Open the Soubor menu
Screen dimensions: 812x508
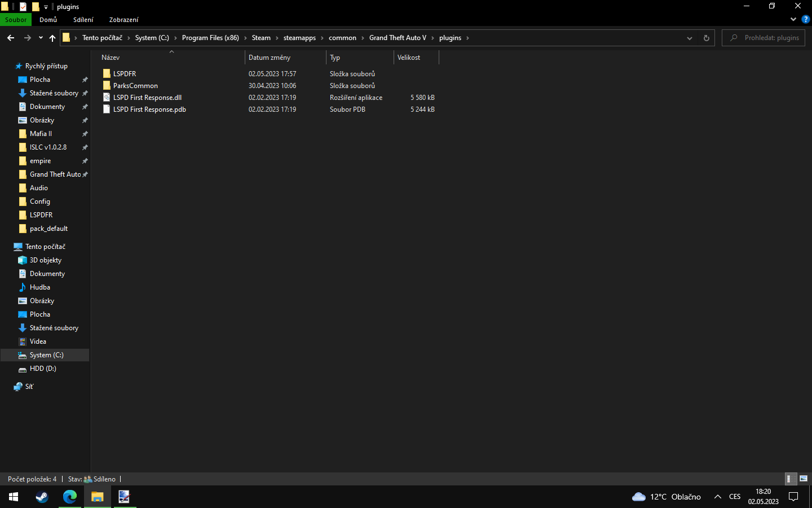(16, 20)
